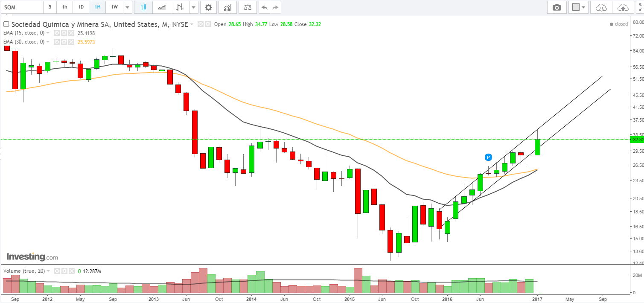Click the 80.00 label on the price axis
644x303 pixels.
(x=638, y=23)
